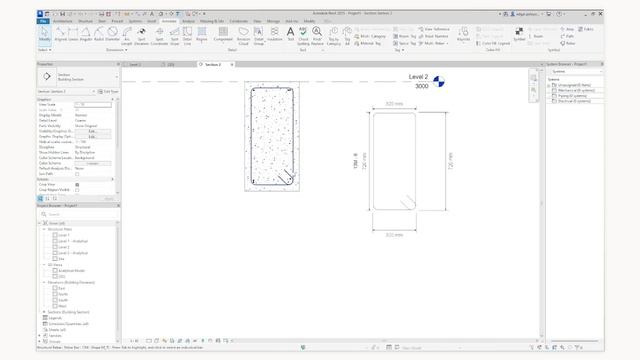The height and width of the screenshot is (360, 640).
Task: Collapse the Elevations (Building Elevation) node
Action: (x=44, y=282)
